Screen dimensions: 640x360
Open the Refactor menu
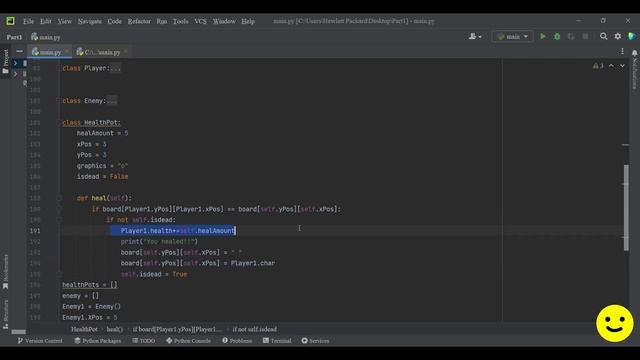click(139, 21)
